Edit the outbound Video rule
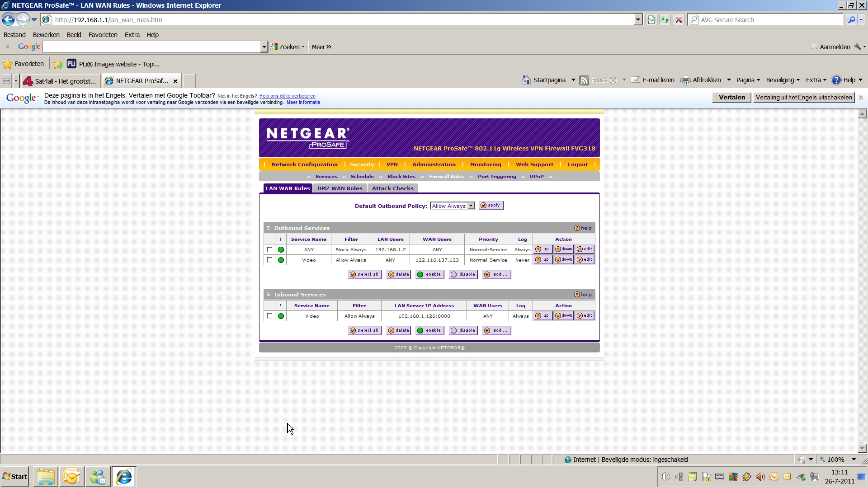 click(585, 259)
